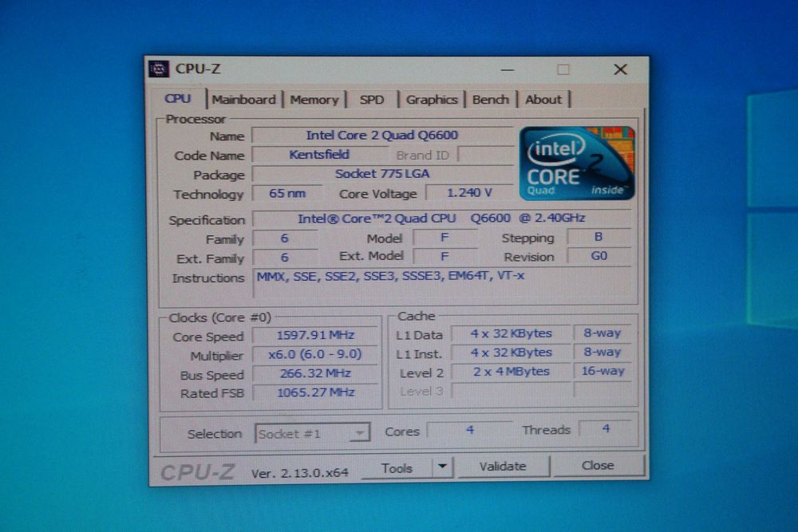Click the Ext. Model value F
This screenshot has height=532, width=798.
[444, 256]
